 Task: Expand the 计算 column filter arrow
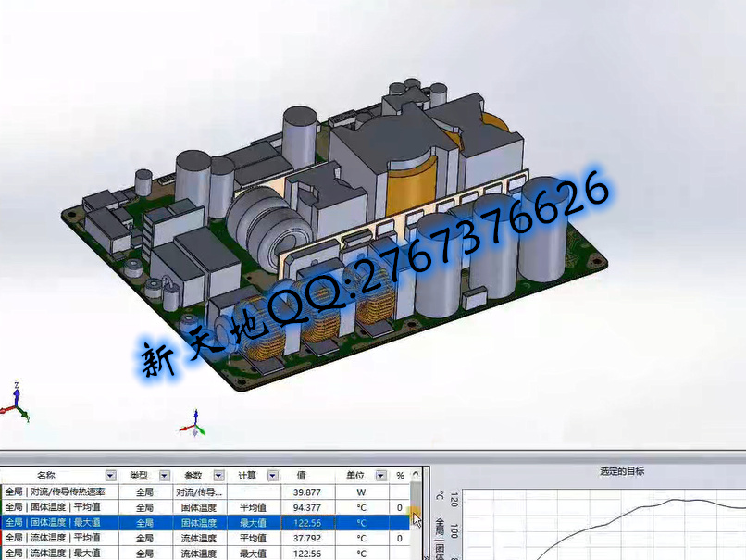[x=272, y=476]
